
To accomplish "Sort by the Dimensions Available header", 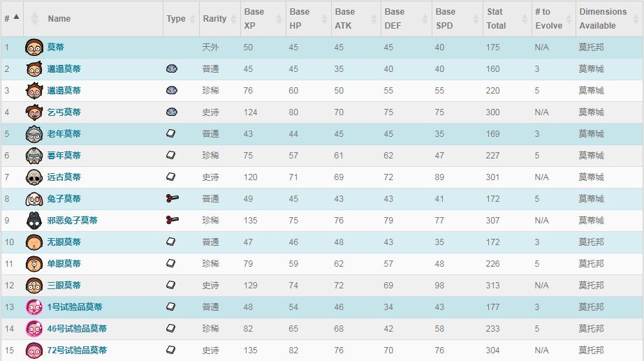I will [610, 18].
